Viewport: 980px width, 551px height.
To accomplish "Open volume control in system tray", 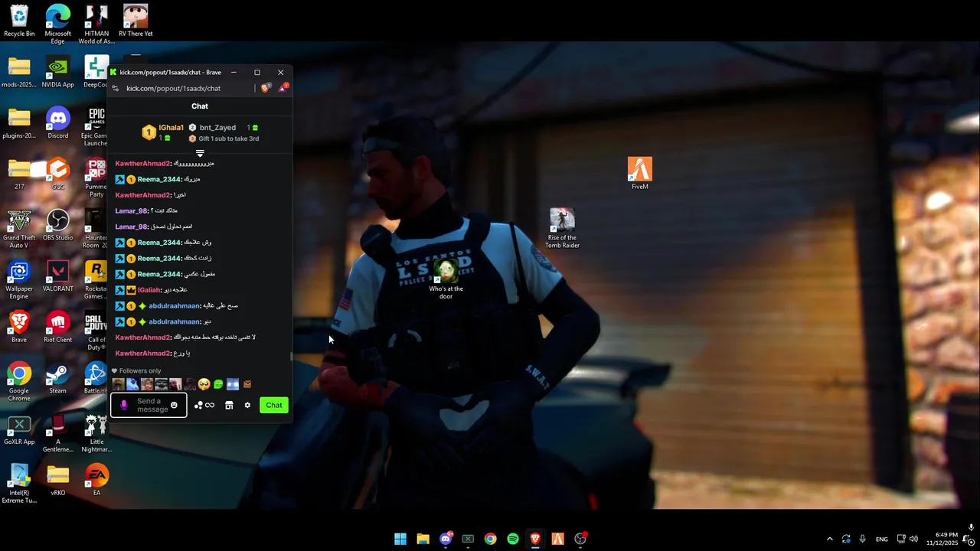I will (x=913, y=539).
